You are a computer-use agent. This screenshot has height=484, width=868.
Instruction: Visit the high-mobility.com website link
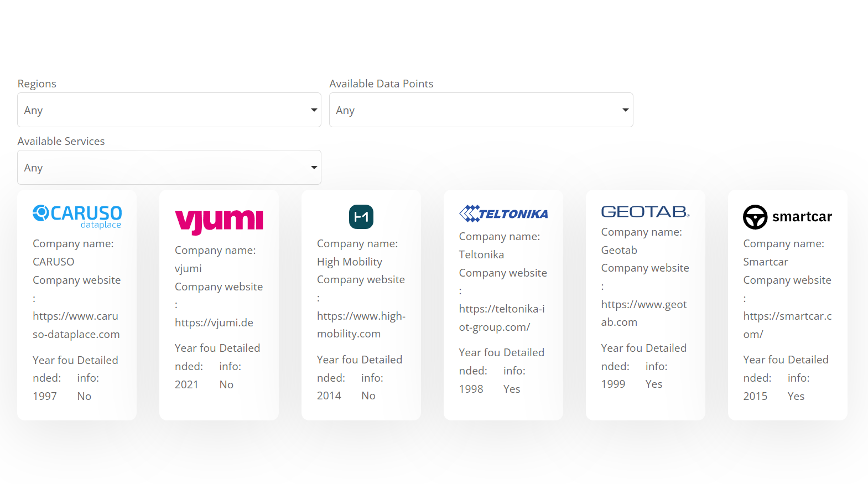tap(361, 325)
